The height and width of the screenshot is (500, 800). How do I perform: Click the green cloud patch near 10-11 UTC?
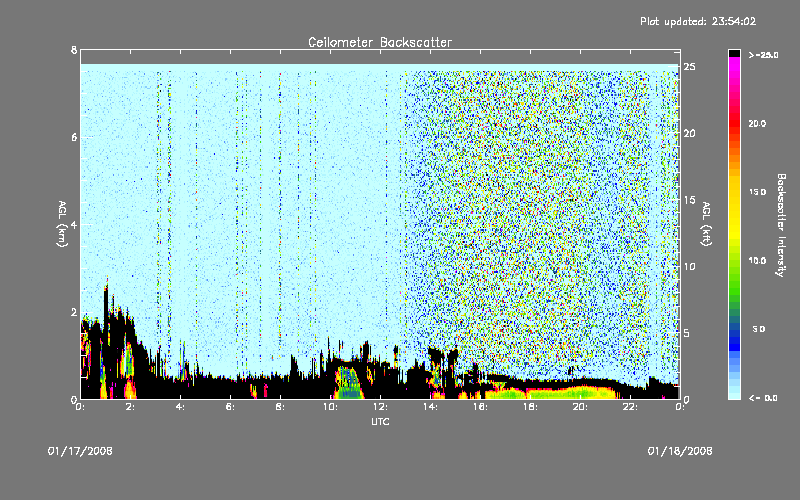tap(350, 384)
